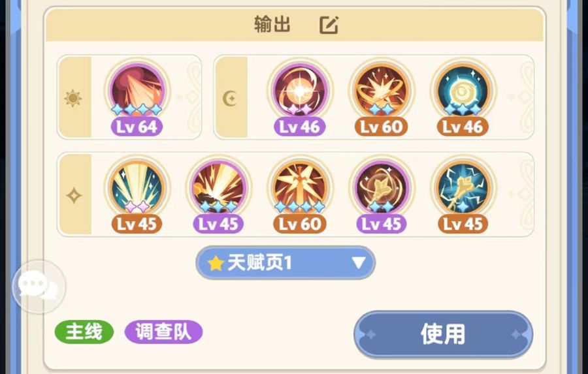Screen dimensions: 588x374
Task: Select the Lv 45 purple spinning wand skill
Action: [x=382, y=188]
